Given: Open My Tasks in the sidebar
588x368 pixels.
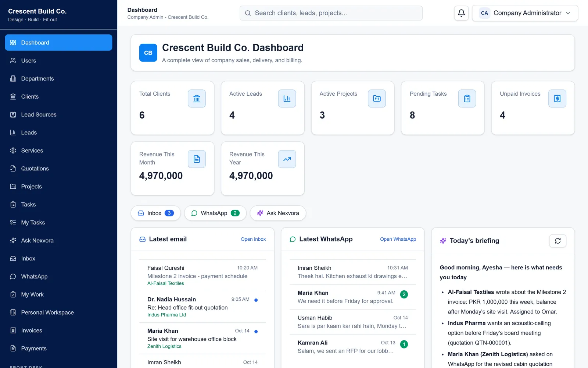Looking at the screenshot, I should point(58,223).
